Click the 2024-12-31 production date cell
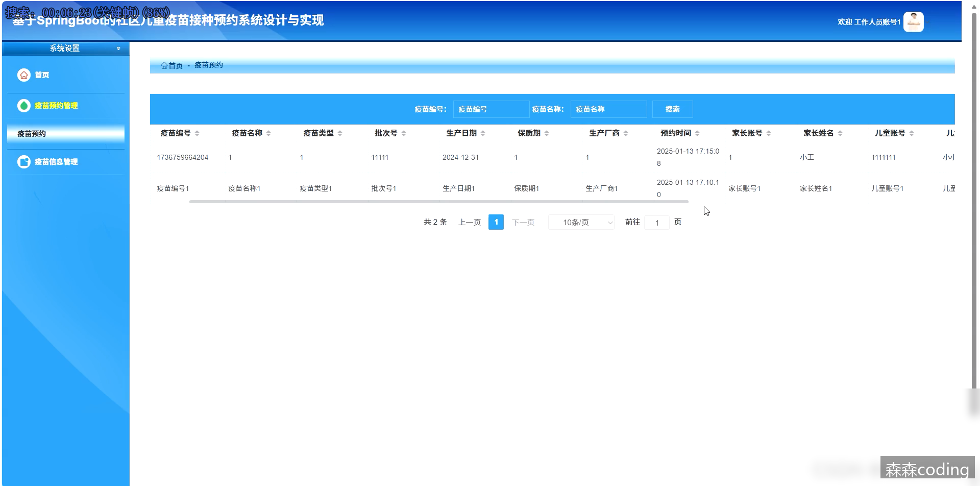This screenshot has width=980, height=486. pos(460,157)
